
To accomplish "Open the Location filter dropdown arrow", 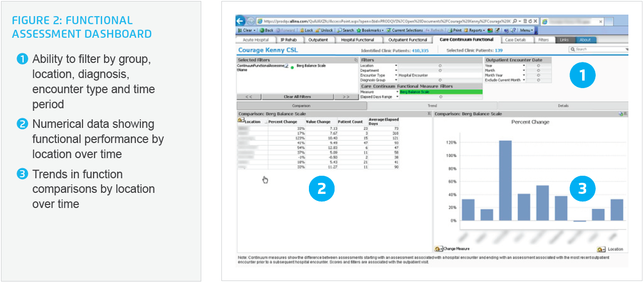I will (396, 65).
